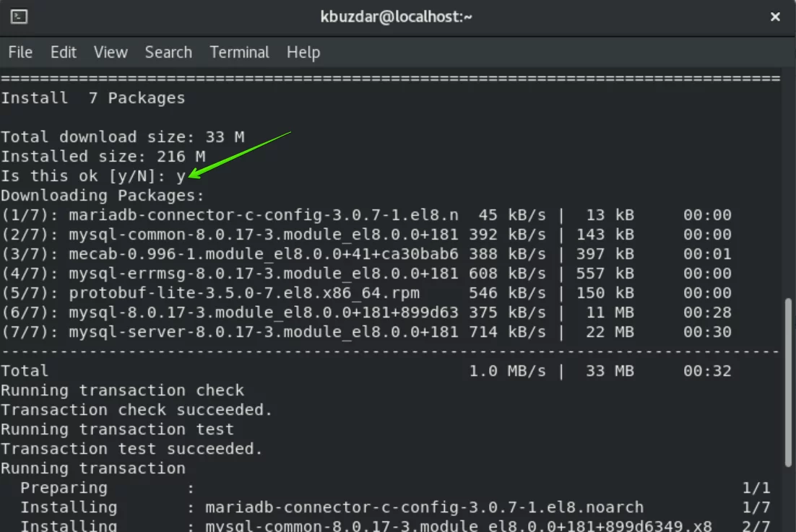The height and width of the screenshot is (532, 796).
Task: Click the 'Transaction check succeeded.' line
Action: point(137,410)
